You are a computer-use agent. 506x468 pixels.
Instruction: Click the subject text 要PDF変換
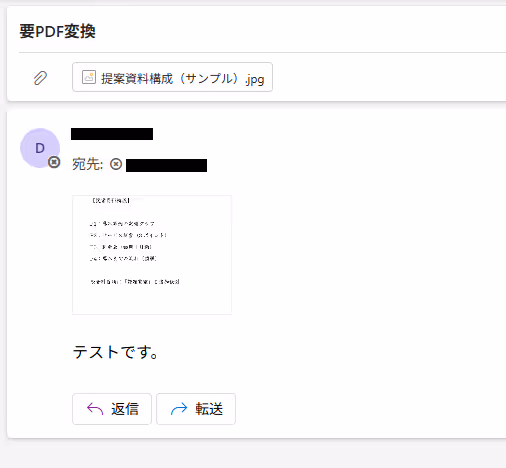[x=57, y=32]
